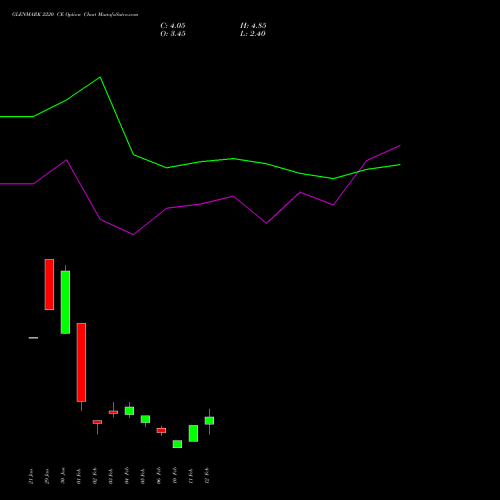This screenshot has width=500, height=500.
Task: Click the 03 Feb date label
Action: [x=111, y=476]
